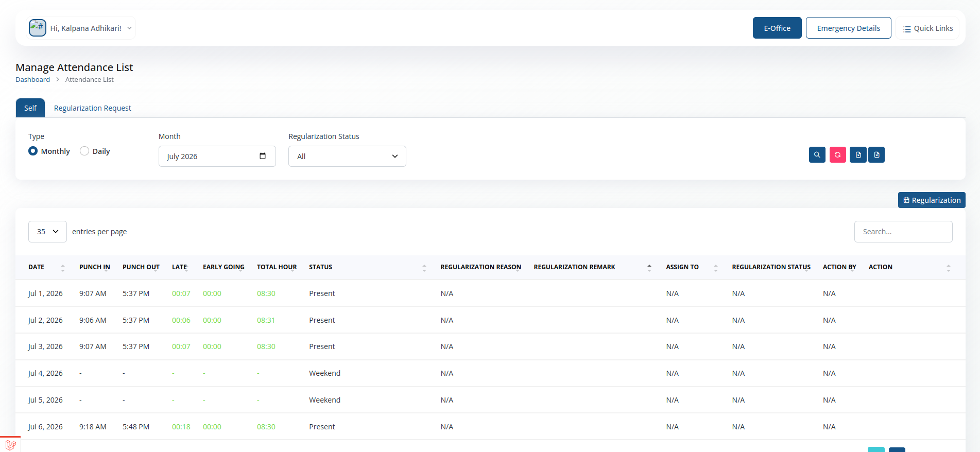Image resolution: width=980 pixels, height=452 pixels.
Task: Click the Manage Attendance List heading
Action: coord(74,67)
